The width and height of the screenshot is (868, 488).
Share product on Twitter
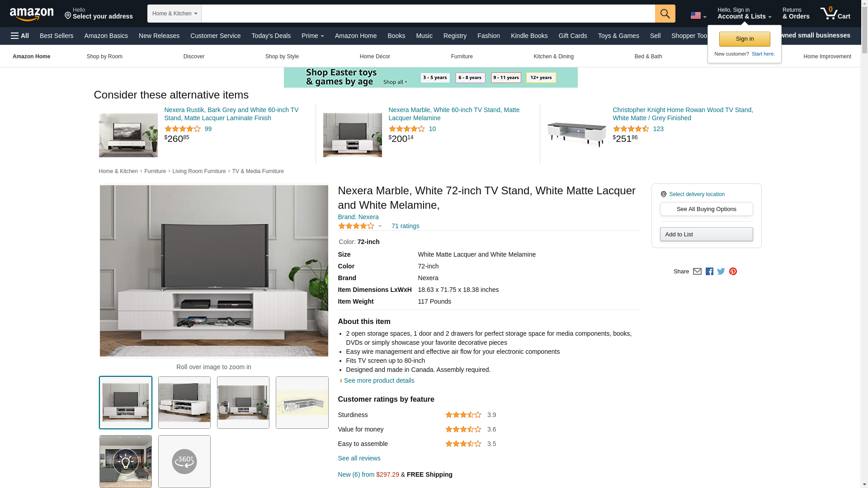tap(721, 272)
